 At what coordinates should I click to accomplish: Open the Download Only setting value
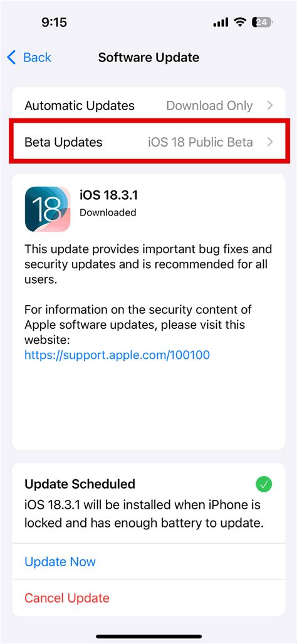tap(209, 105)
